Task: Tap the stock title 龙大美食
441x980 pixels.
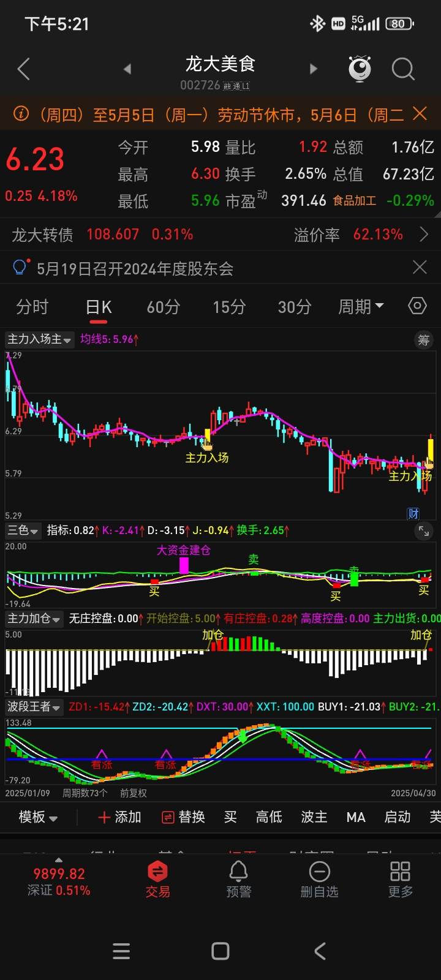Action: click(x=221, y=64)
